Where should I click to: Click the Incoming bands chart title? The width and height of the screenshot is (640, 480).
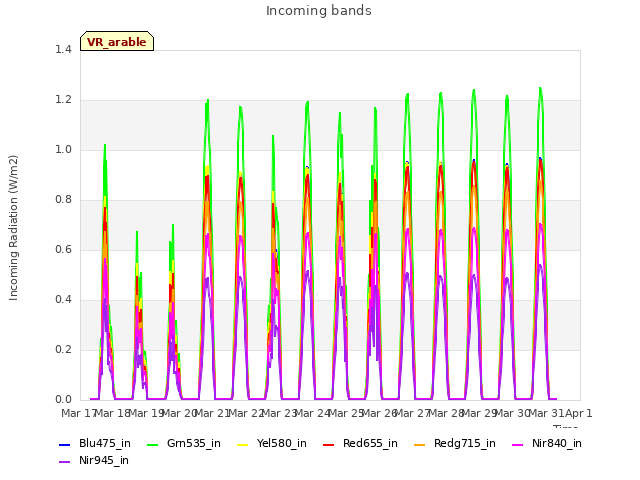click(x=319, y=11)
